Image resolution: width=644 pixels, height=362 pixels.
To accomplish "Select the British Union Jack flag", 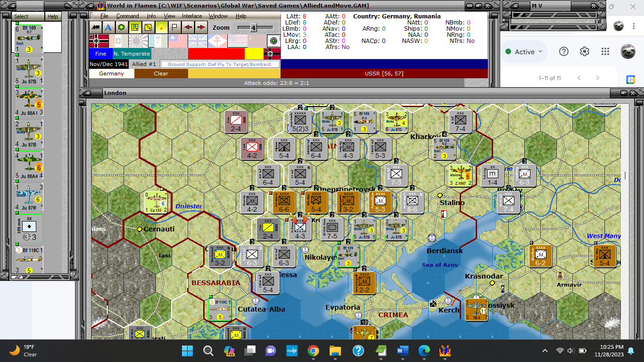I will [198, 41].
